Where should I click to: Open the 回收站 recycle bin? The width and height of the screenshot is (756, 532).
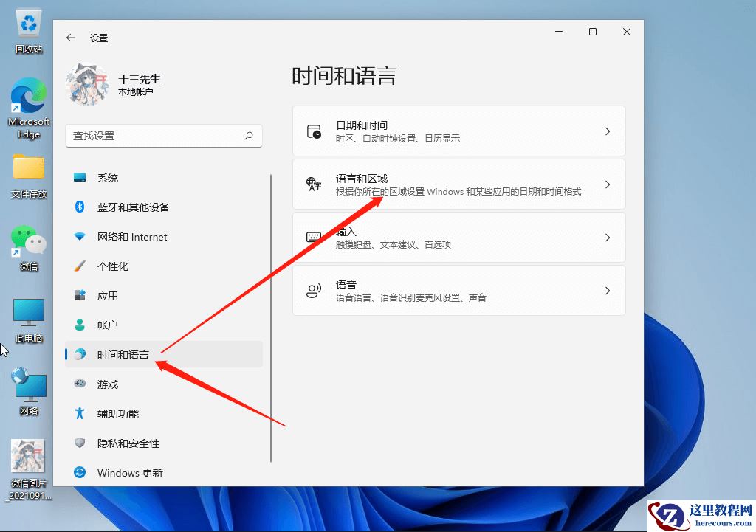[28, 24]
